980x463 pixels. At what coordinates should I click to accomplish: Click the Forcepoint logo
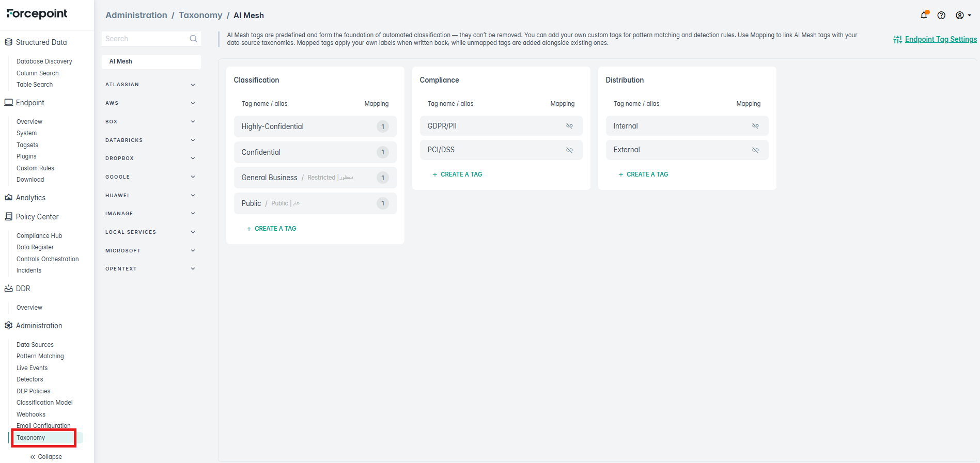[x=37, y=14]
